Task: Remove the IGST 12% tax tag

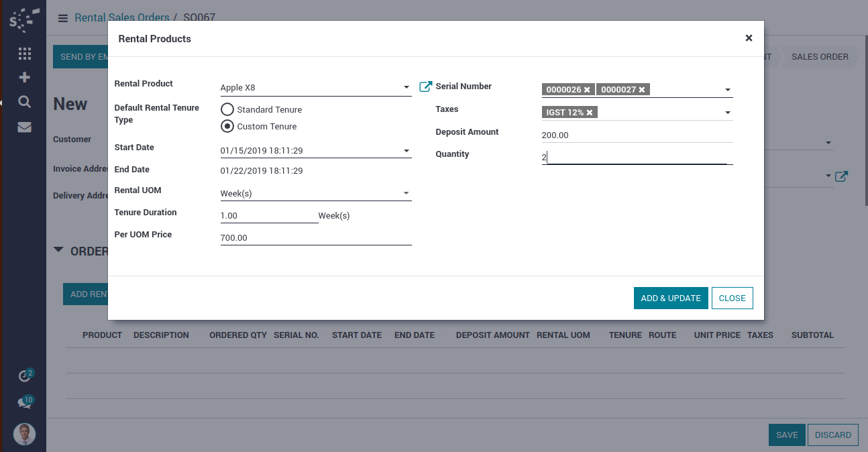Action: (590, 113)
